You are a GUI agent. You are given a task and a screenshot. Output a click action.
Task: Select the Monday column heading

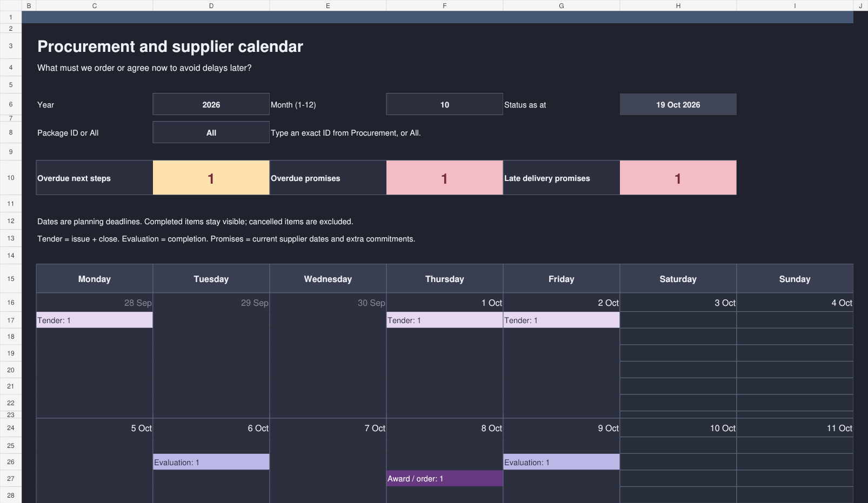(x=95, y=279)
